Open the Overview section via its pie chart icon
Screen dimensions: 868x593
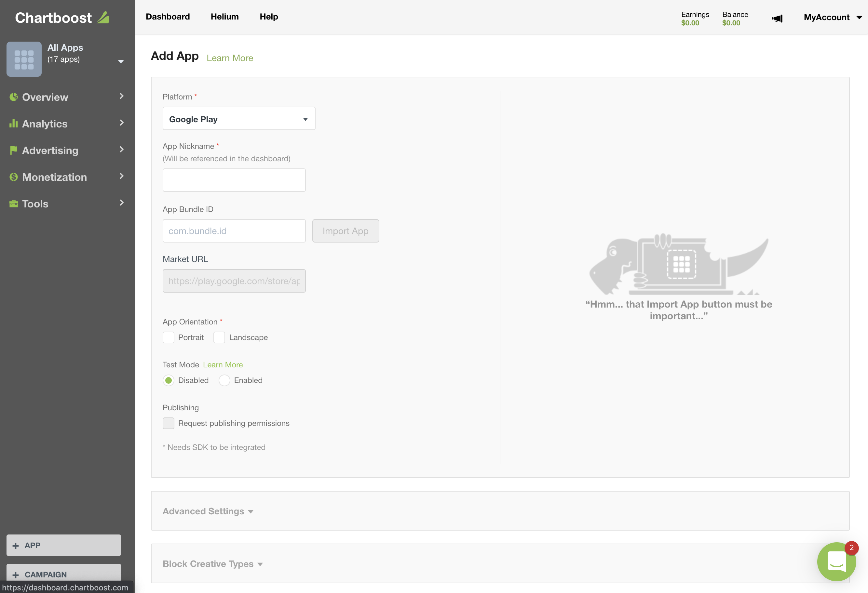pyautogui.click(x=14, y=97)
